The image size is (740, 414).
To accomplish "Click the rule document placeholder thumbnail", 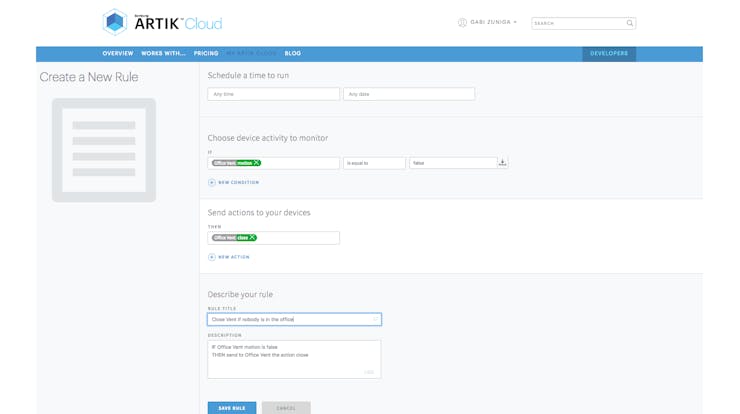I will [x=104, y=149].
